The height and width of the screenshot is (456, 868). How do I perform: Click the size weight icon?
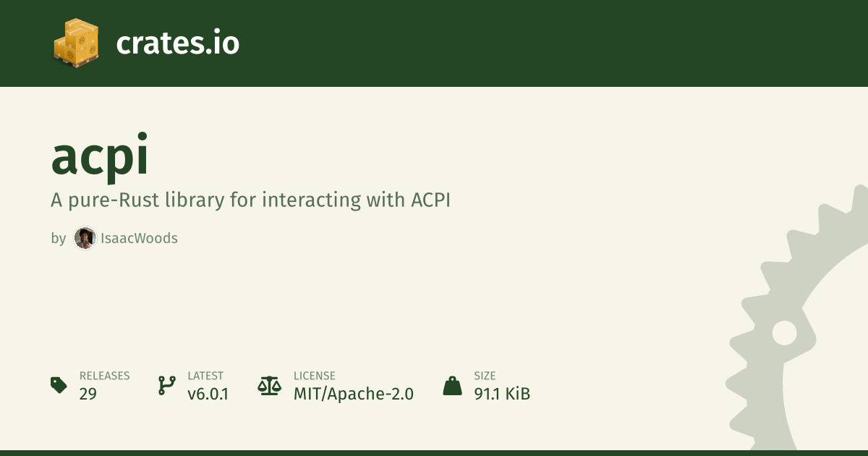(452, 385)
